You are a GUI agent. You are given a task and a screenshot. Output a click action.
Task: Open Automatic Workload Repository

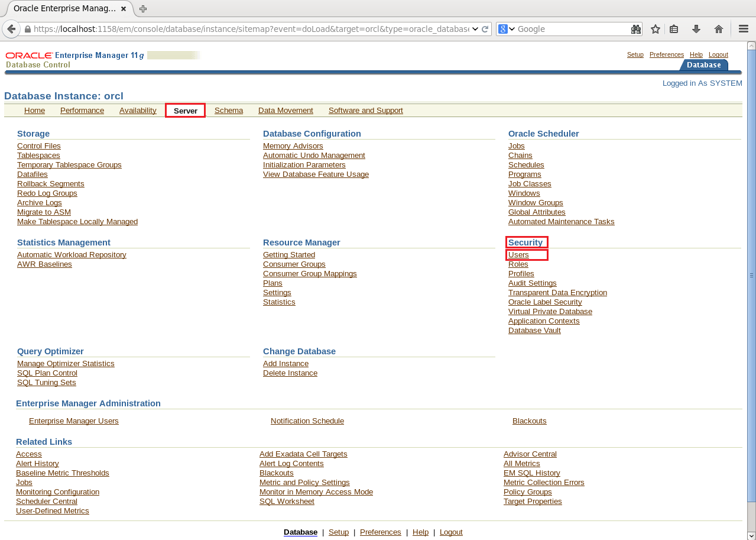[x=72, y=255]
